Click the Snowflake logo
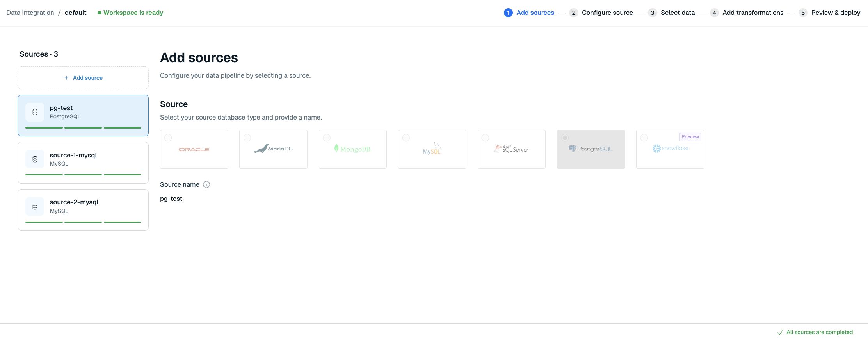 pos(670,149)
